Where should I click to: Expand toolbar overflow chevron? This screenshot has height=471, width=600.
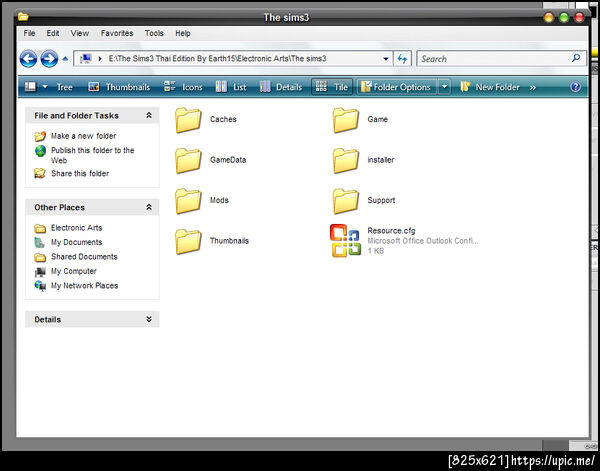click(533, 88)
